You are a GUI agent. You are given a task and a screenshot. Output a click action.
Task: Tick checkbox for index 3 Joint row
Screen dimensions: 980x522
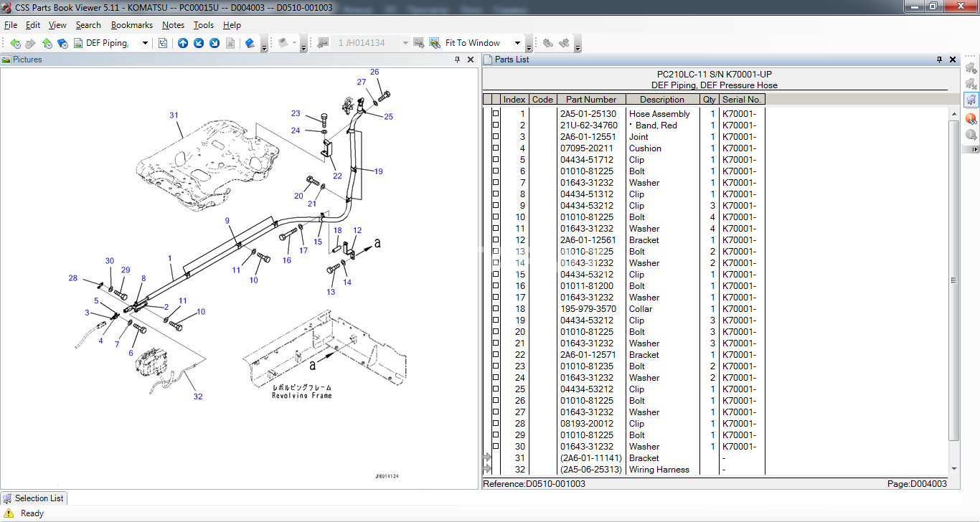click(x=495, y=137)
